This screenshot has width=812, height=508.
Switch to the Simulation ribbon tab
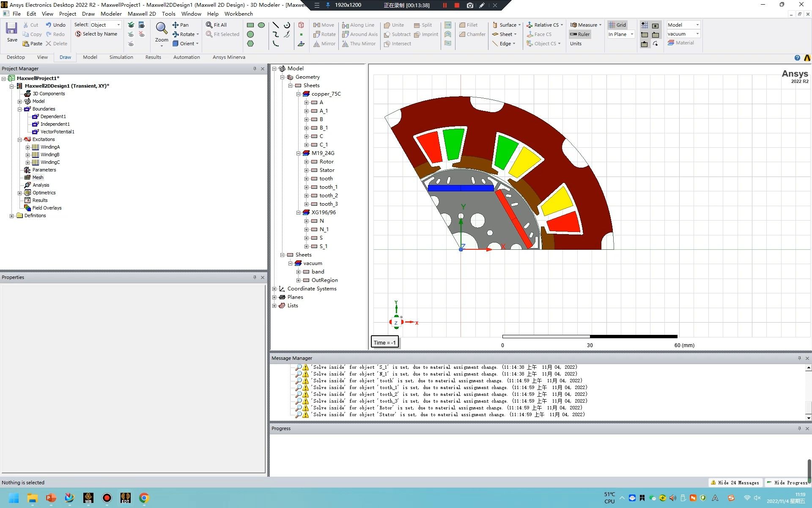[x=121, y=57]
